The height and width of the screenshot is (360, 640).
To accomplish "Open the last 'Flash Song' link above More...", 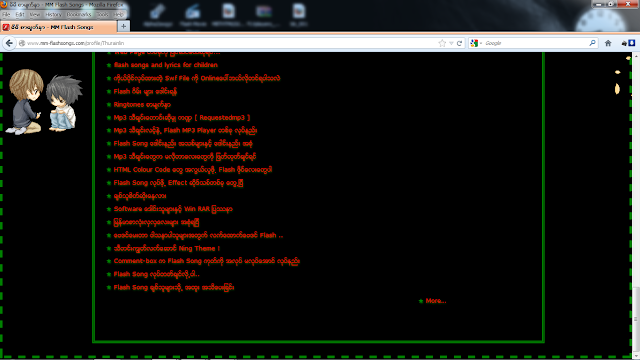I will (x=173, y=287).
